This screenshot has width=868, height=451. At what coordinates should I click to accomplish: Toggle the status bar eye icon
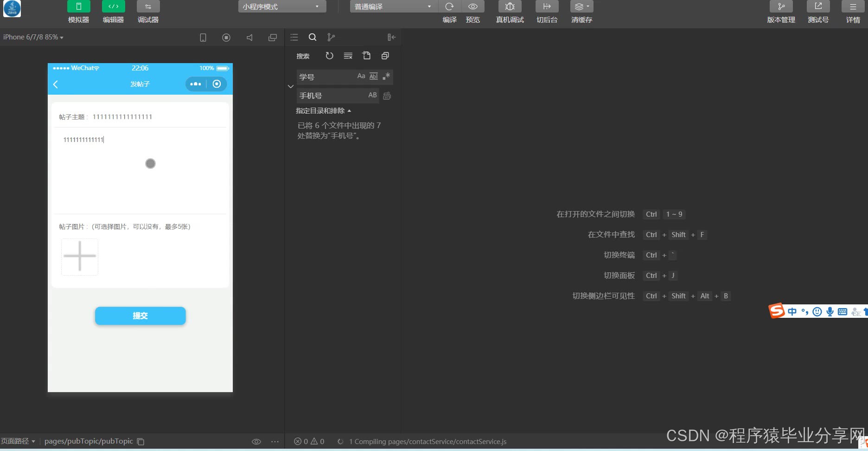256,441
